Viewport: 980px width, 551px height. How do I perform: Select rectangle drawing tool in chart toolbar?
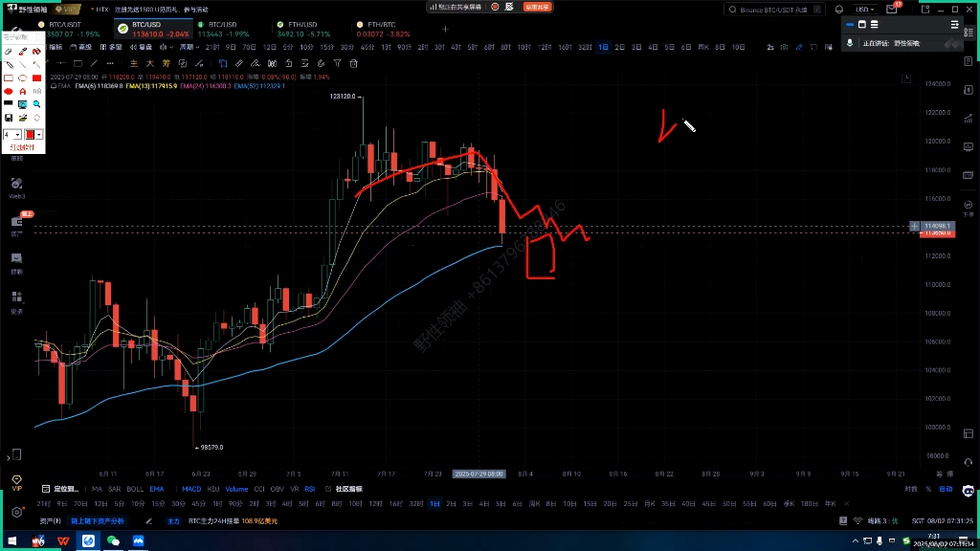(78, 63)
